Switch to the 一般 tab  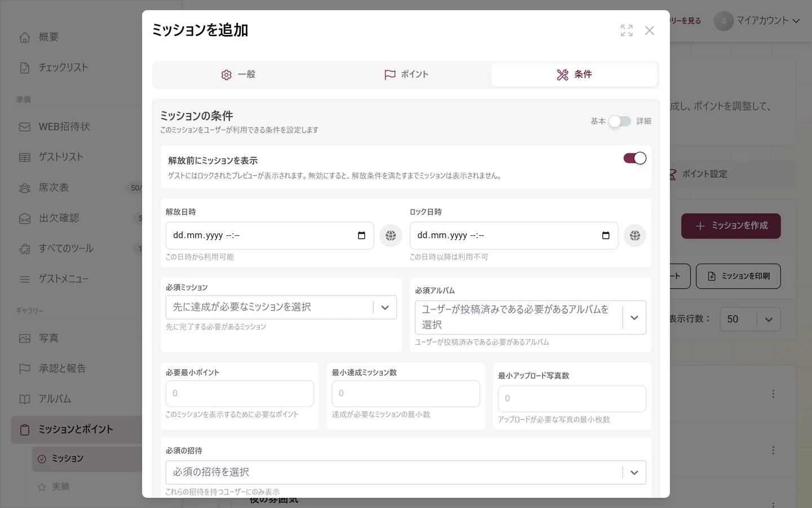(x=238, y=75)
